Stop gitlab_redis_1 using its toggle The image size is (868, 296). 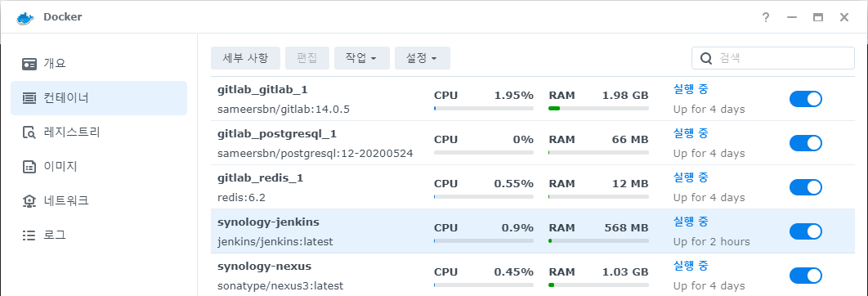pos(805,187)
